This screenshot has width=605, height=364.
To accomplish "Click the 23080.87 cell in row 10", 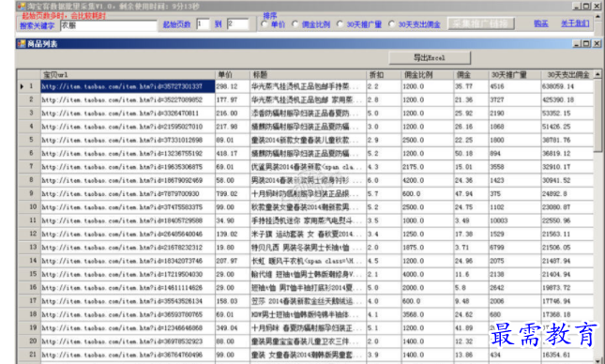I will point(567,207).
